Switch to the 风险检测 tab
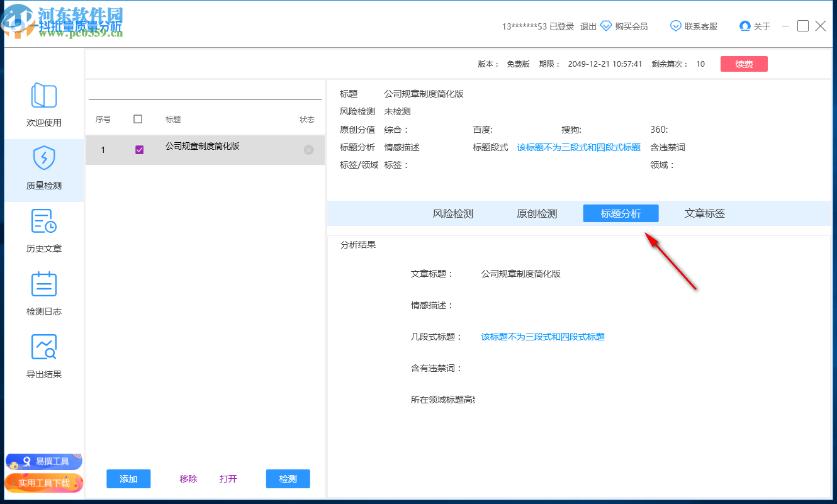This screenshot has height=504, width=837. click(x=452, y=213)
